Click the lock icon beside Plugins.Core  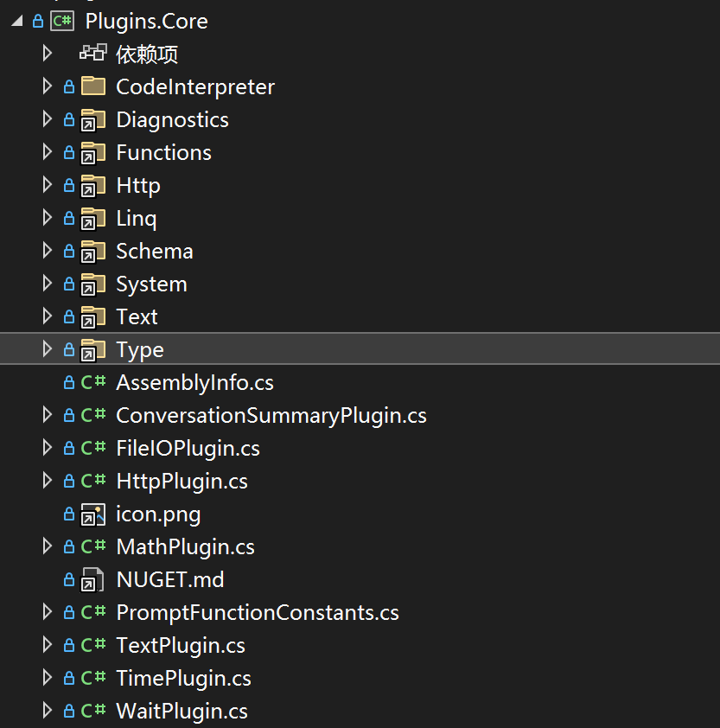coord(37,21)
